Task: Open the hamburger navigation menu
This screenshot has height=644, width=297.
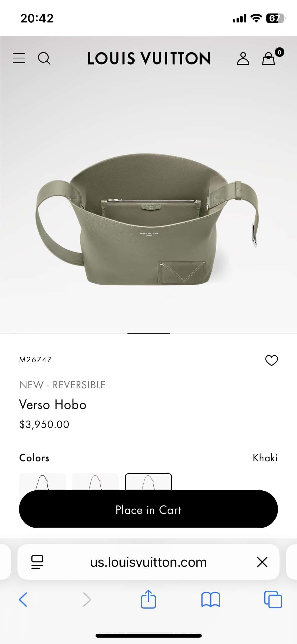Action: (19, 58)
